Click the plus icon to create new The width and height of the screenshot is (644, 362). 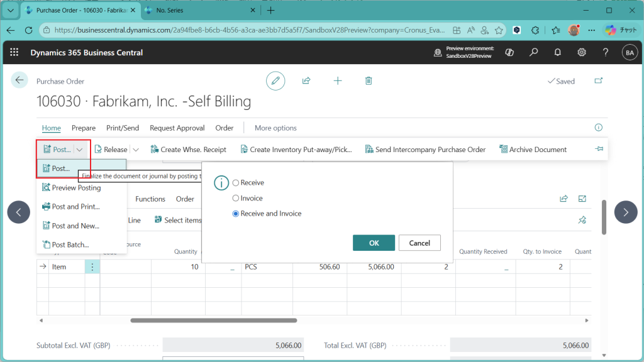[x=338, y=80]
